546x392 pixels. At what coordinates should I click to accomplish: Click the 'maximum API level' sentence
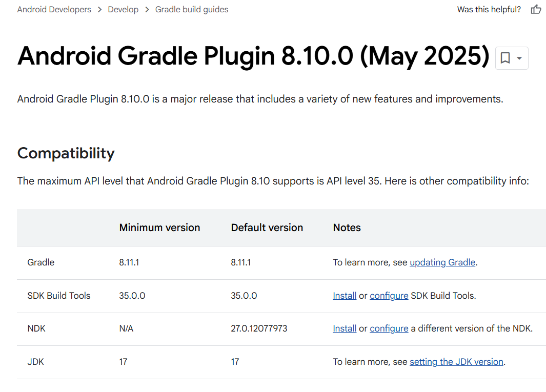(x=273, y=181)
